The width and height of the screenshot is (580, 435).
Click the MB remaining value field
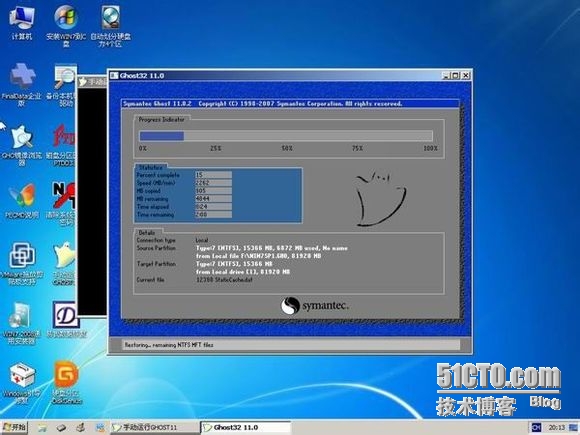click(213, 199)
